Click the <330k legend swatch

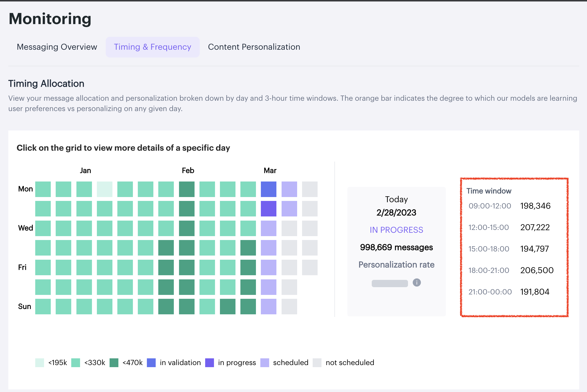pyautogui.click(x=76, y=362)
